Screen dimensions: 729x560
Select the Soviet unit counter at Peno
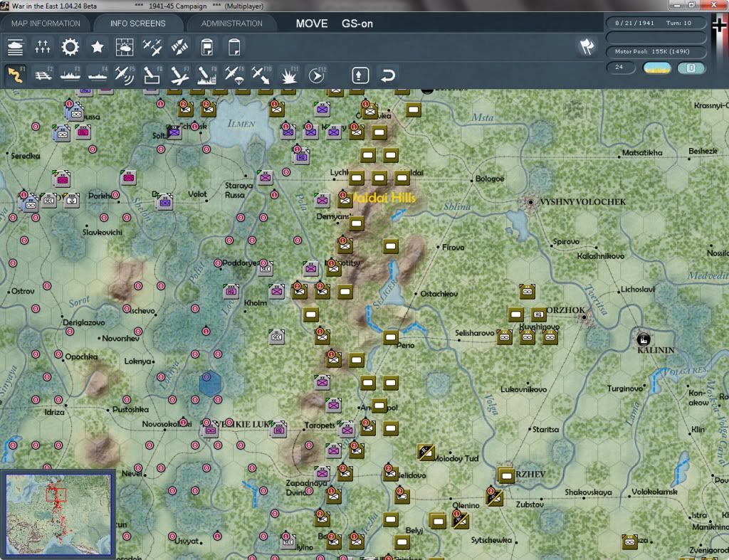coord(391,337)
